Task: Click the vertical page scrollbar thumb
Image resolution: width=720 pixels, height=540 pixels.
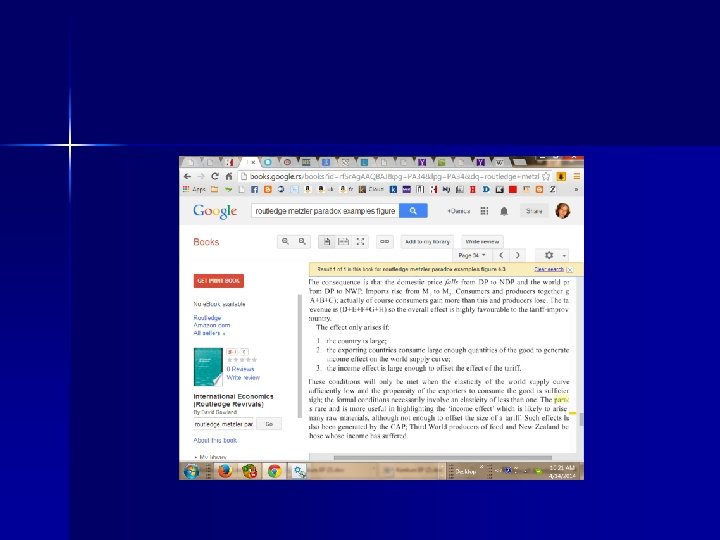Action: 581,419
